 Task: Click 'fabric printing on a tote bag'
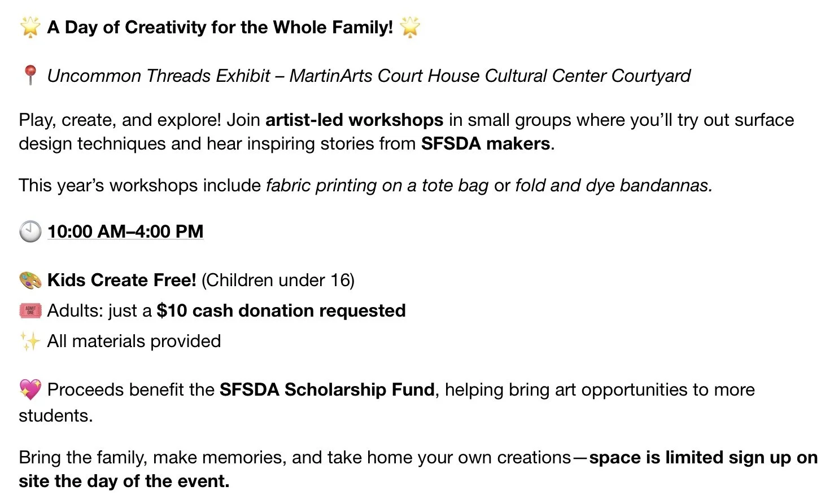coord(377,185)
